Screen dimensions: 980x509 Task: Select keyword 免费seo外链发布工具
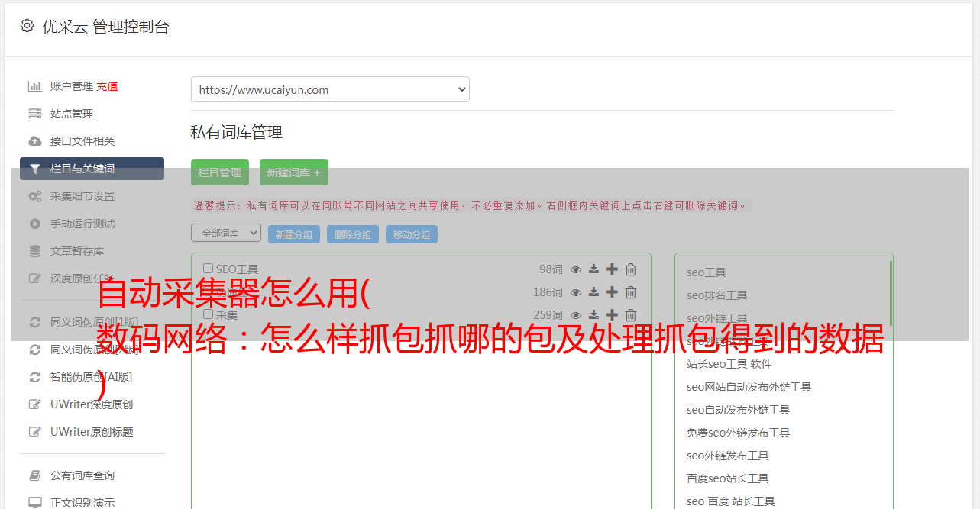pos(739,433)
